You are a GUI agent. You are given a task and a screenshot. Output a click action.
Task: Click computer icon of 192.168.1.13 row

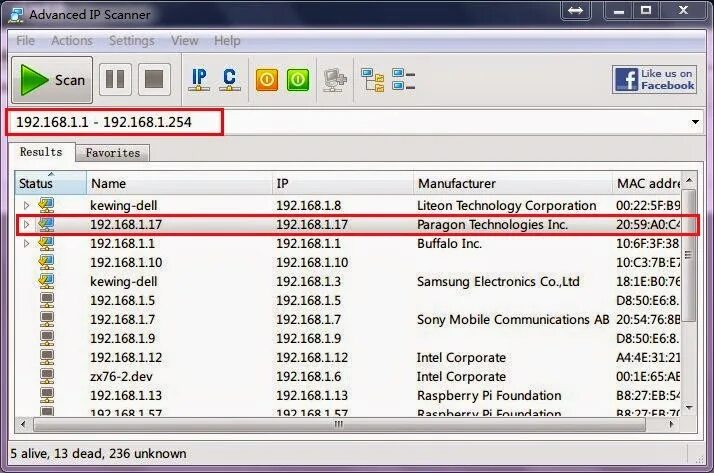point(47,395)
